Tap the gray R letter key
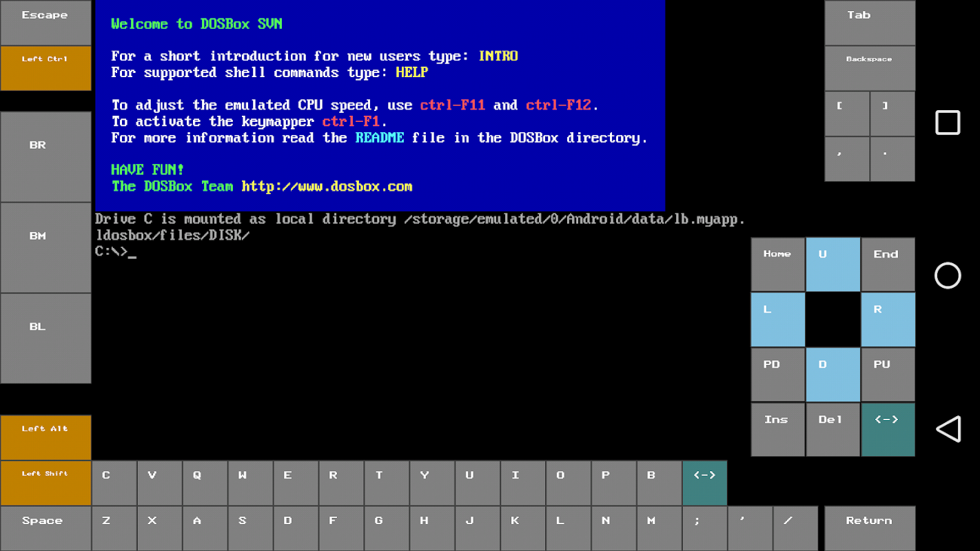Image resolution: width=980 pixels, height=551 pixels. point(342,483)
